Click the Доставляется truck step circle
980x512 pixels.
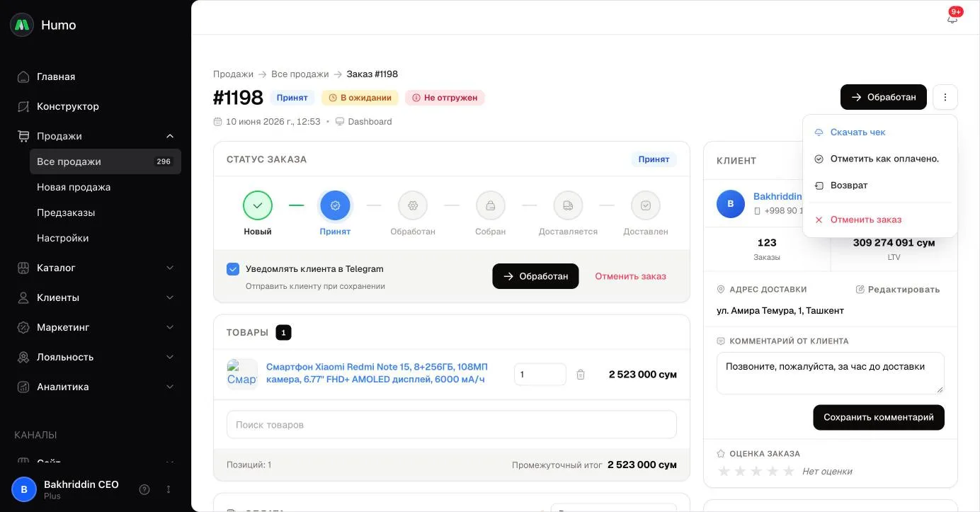[568, 205]
